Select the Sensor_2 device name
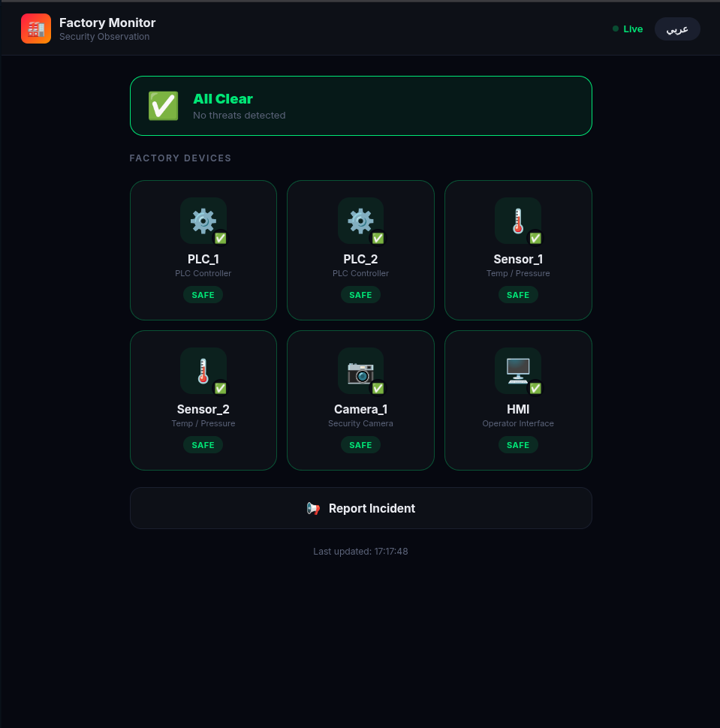This screenshot has width=720, height=728. (203, 409)
